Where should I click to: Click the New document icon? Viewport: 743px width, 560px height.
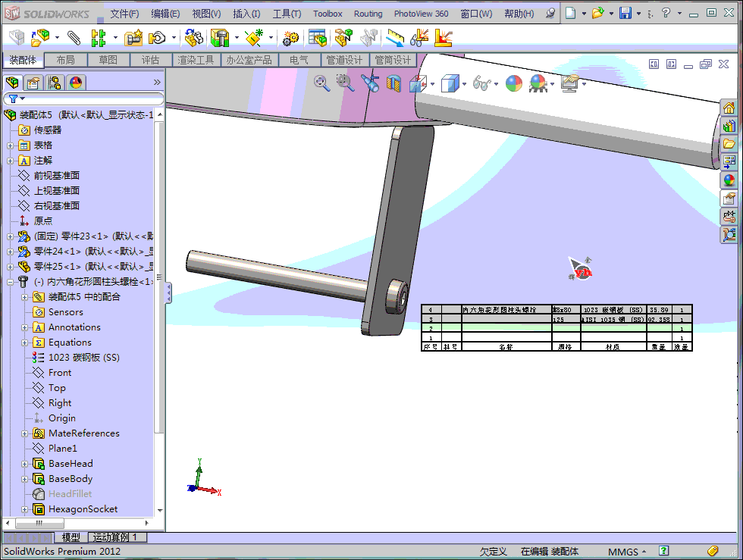[570, 13]
